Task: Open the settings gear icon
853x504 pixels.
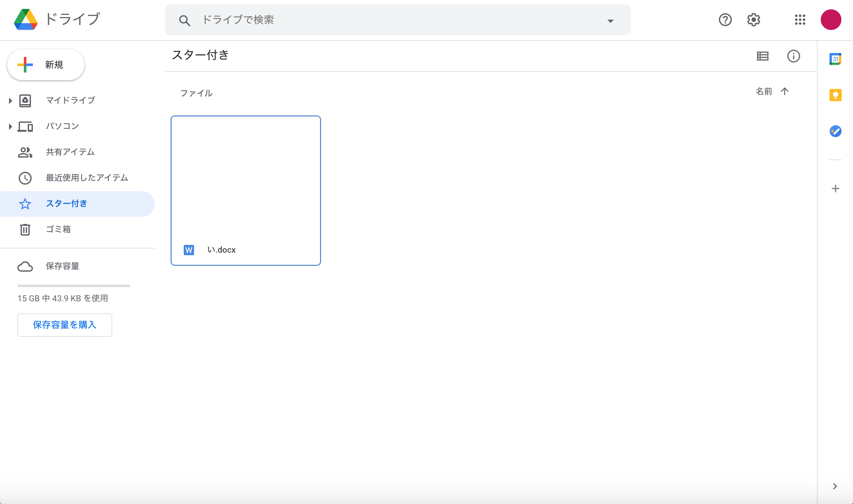Action: tap(753, 20)
